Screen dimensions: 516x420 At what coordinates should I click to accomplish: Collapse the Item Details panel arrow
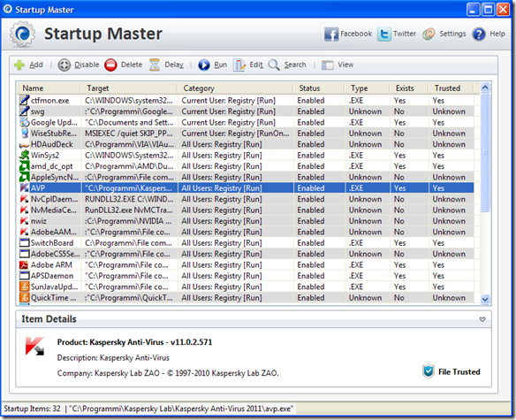tap(482, 319)
